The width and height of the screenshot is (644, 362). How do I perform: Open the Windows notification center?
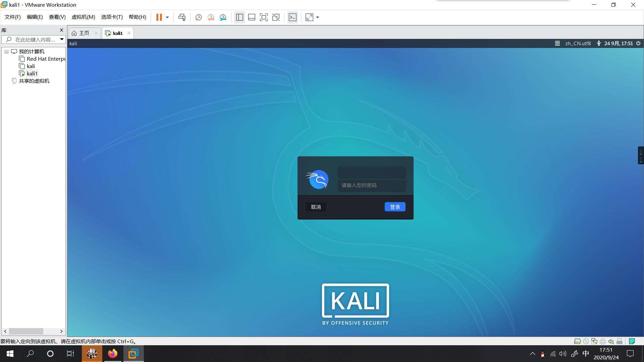(x=630, y=354)
